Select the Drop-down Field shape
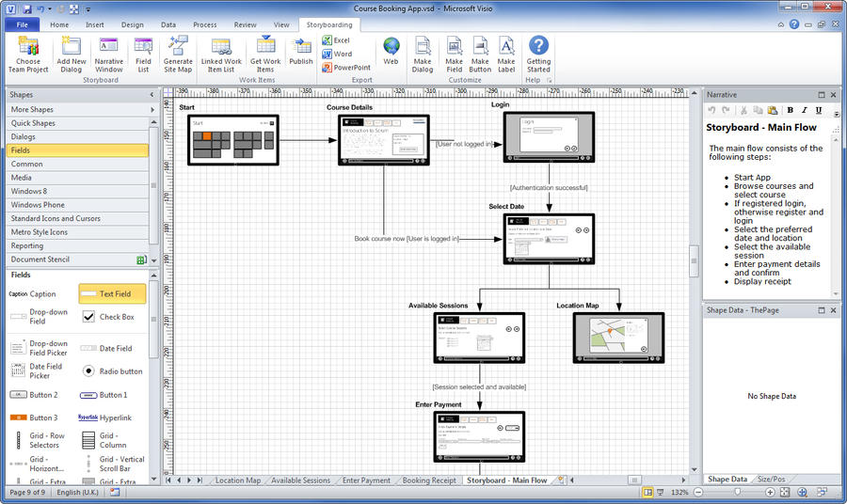Screen dimensions: 847x504 point(41,317)
